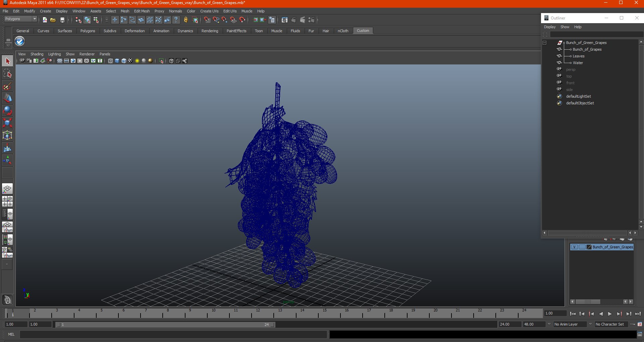Select the arrow Select tool in toolbox

tap(7, 61)
